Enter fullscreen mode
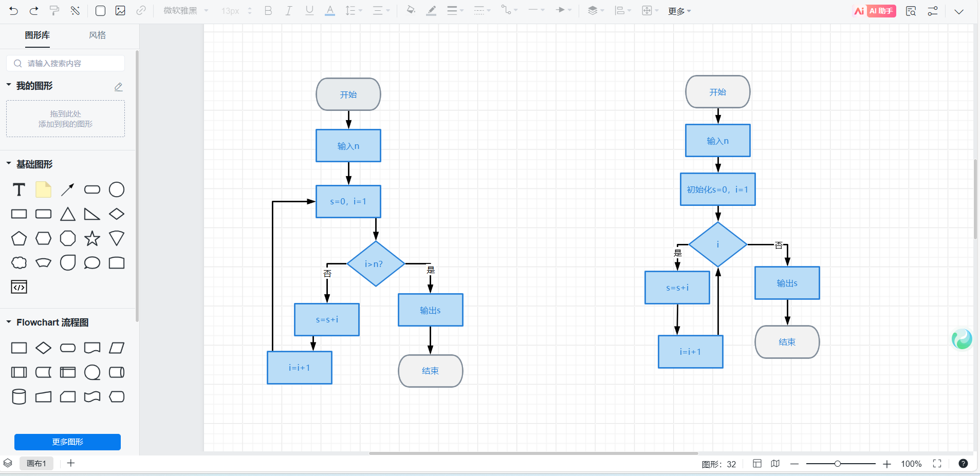Screen dimensions: 980x476 [937, 464]
